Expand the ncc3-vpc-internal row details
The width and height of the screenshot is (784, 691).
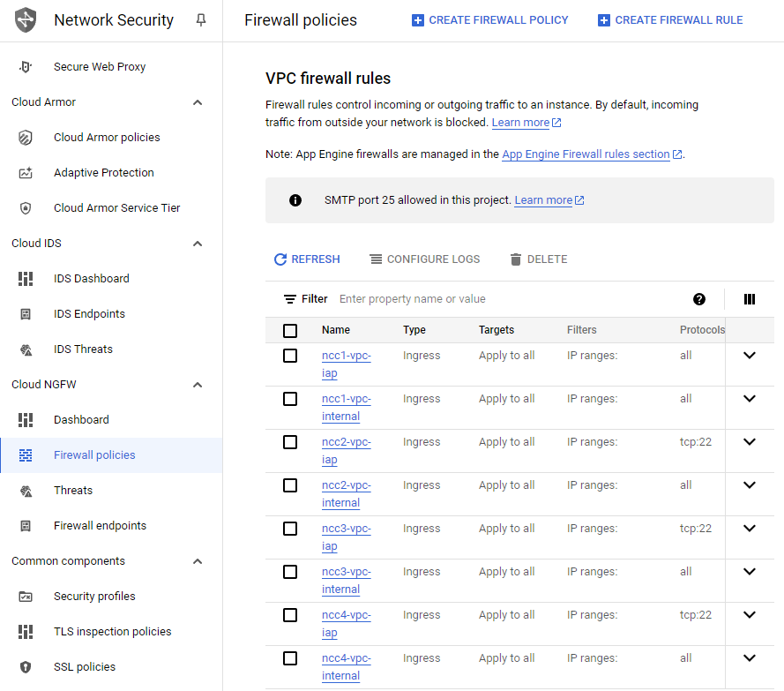(x=749, y=571)
